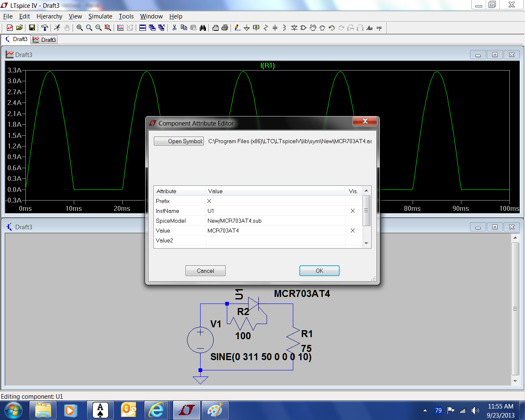Click the Copy toolbar icon
Image resolution: width=525 pixels, height=420 pixels.
pyautogui.click(x=184, y=28)
